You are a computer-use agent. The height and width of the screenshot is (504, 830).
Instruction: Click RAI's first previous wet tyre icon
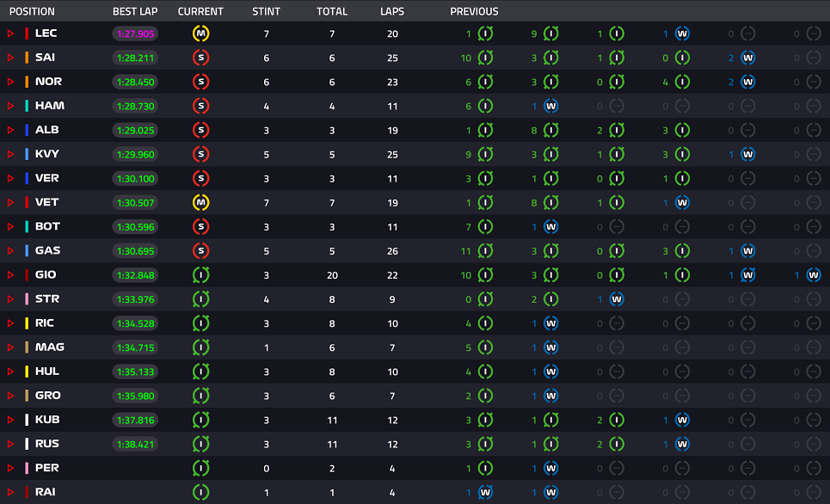click(x=485, y=492)
